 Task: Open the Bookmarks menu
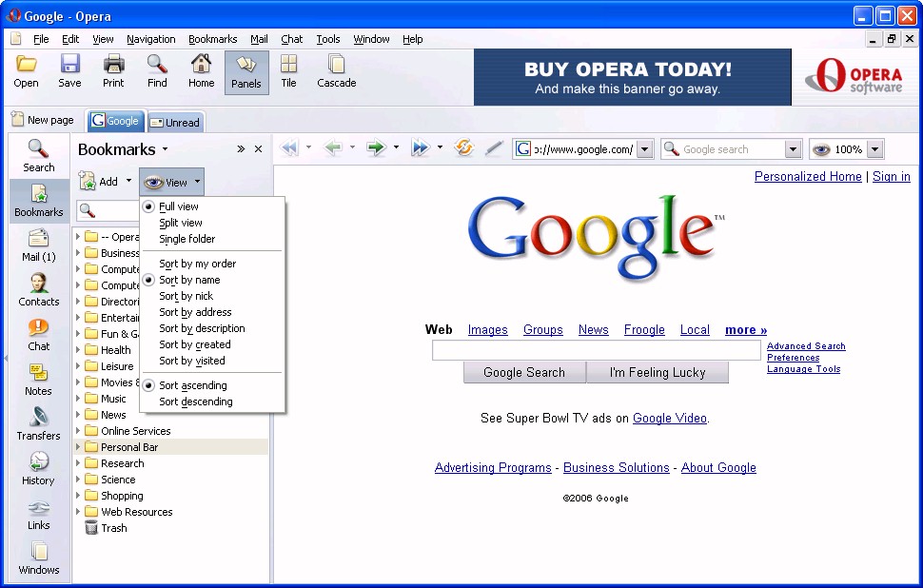(x=212, y=39)
